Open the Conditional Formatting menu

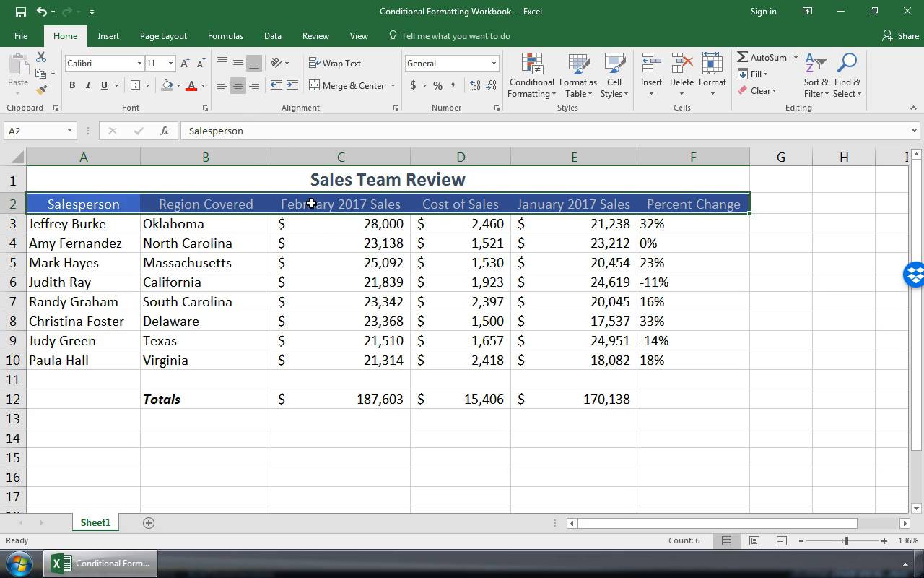point(531,76)
